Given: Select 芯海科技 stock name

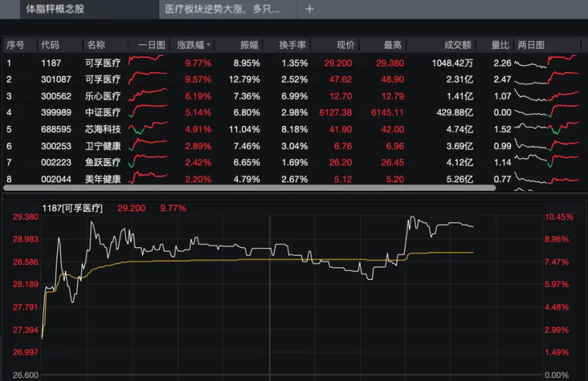Looking at the screenshot, I should coord(103,129).
